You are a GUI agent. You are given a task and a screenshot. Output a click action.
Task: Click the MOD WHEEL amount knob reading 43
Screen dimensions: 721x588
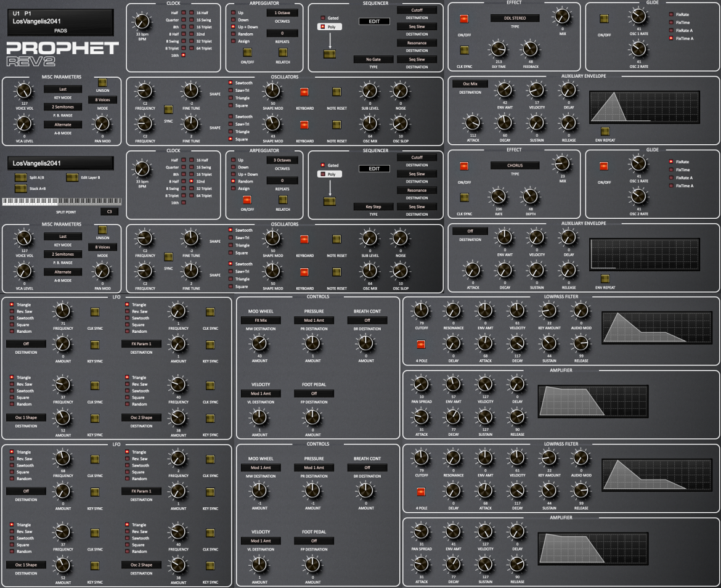pos(259,343)
